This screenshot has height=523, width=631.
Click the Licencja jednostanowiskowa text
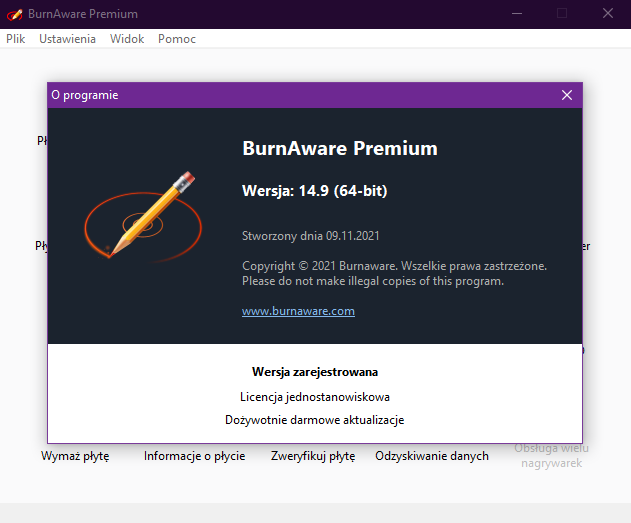click(x=315, y=397)
